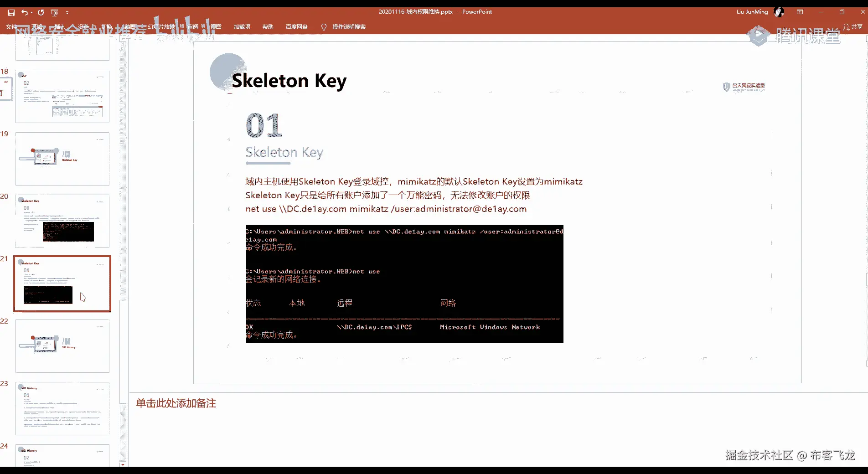Click the notes pane '单击此处添加备注'
Viewport: 868px width, 474px height.
tap(176, 403)
